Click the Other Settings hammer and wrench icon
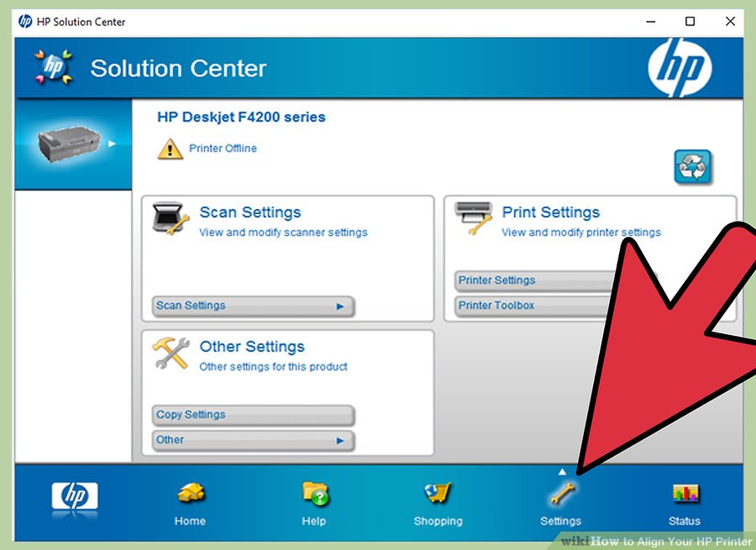 pyautogui.click(x=171, y=354)
